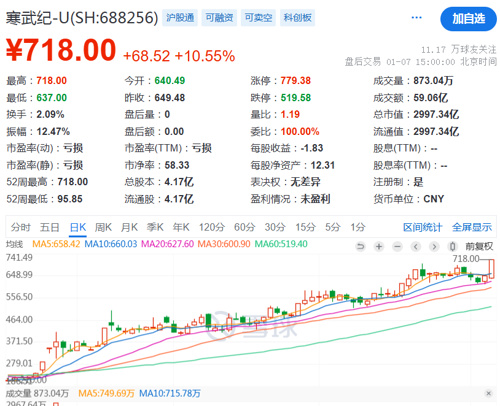500x406 pixels.
Task: Zoom out the chart with minus icon
Action: (x=397, y=247)
